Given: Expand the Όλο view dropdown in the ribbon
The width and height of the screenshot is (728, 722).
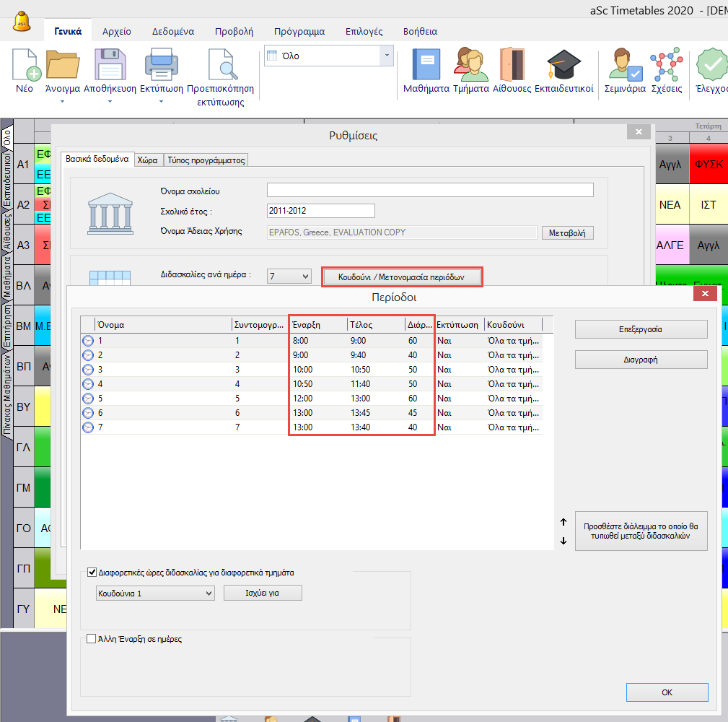Looking at the screenshot, I should point(387,56).
